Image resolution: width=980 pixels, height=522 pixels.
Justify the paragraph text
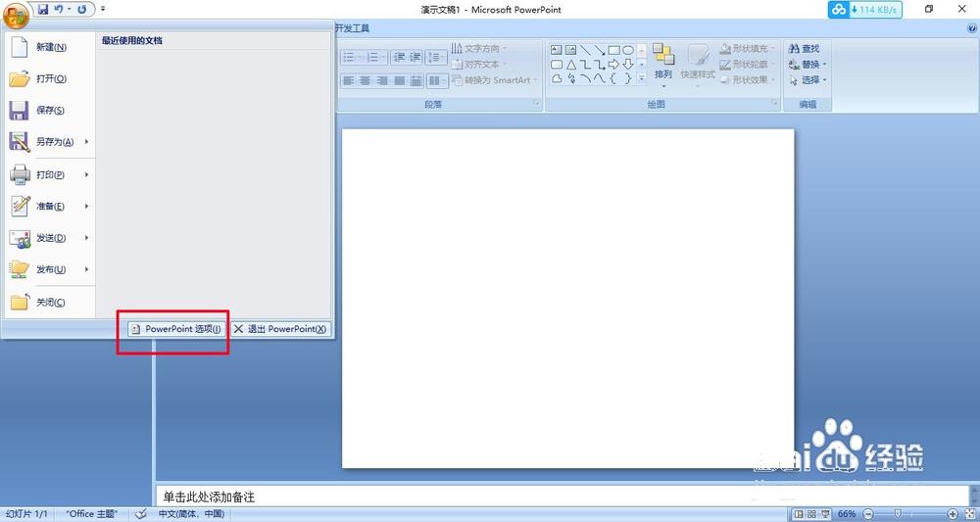(399, 80)
